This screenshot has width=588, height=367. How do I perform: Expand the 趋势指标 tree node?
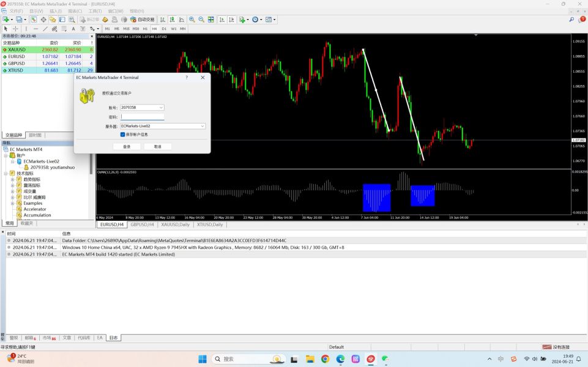(12, 180)
